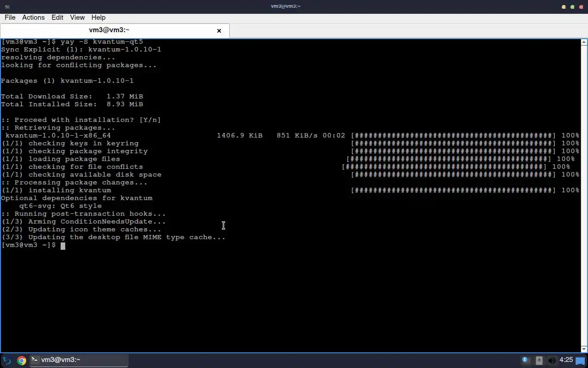Click 'Optional dependencies for kvantum' line
Viewport: 588px width, 368px height.
77,198
